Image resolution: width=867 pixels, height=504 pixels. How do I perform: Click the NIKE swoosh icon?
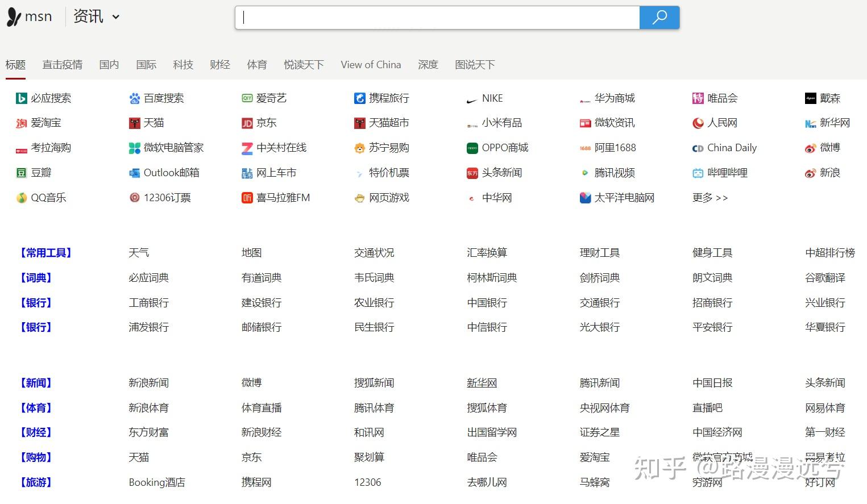coord(472,99)
